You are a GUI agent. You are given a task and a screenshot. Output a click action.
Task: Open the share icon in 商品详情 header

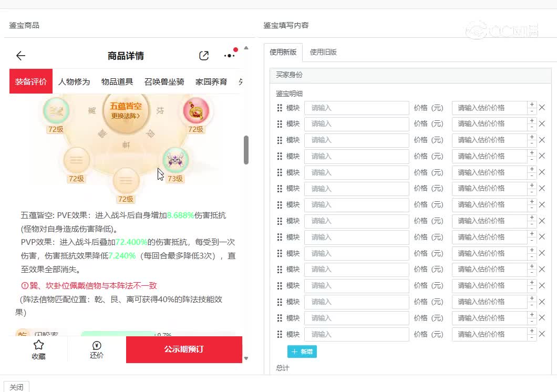(204, 56)
